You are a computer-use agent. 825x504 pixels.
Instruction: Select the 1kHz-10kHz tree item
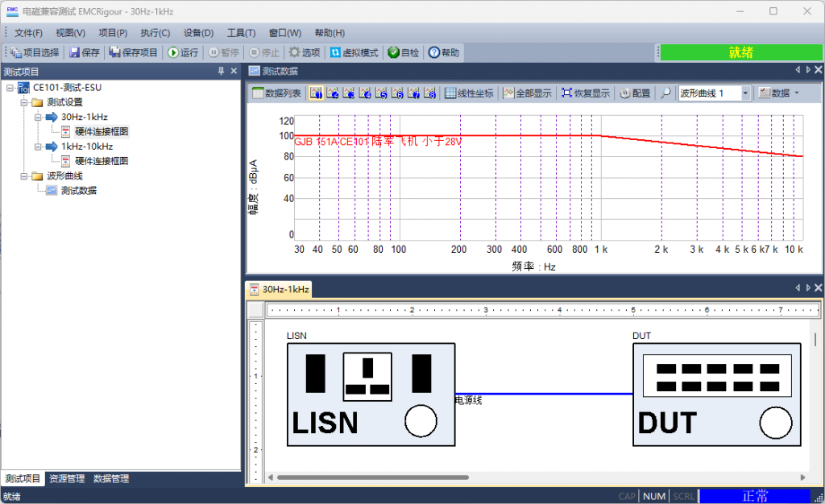(86, 147)
